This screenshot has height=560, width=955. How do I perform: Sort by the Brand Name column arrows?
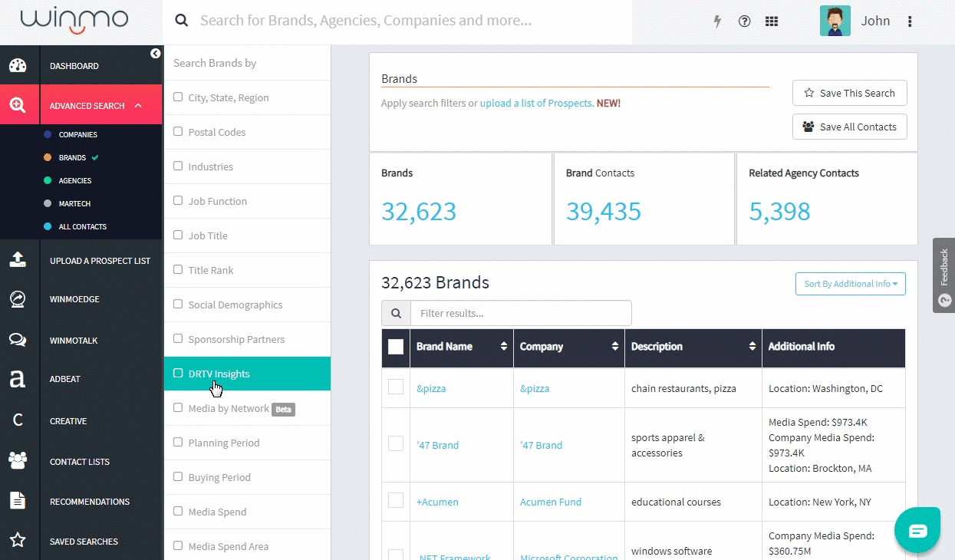pos(504,347)
